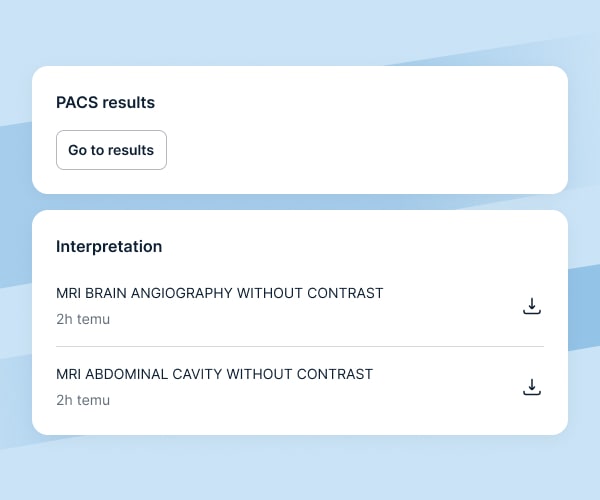Open MRI BRAIN ANGIOGRAPHY WITHOUT CONTRAST entry
Screen dimensions: 600x500
pos(220,294)
